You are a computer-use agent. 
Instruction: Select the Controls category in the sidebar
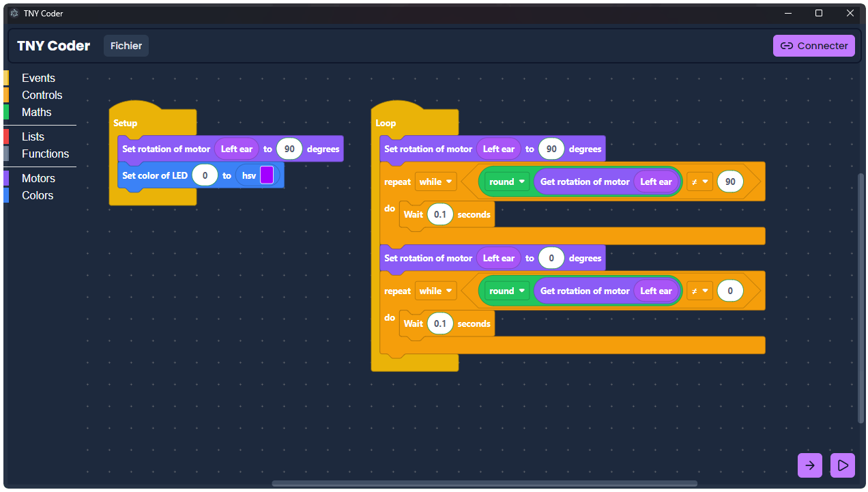point(42,95)
